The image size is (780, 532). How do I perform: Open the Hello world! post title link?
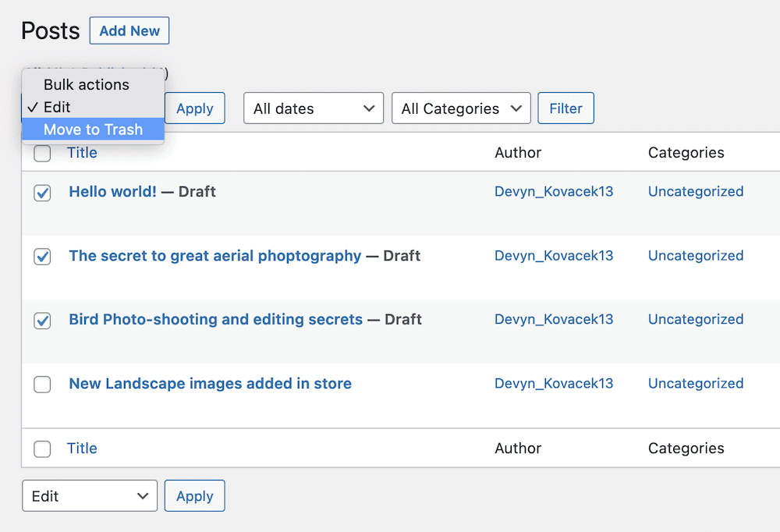(112, 191)
